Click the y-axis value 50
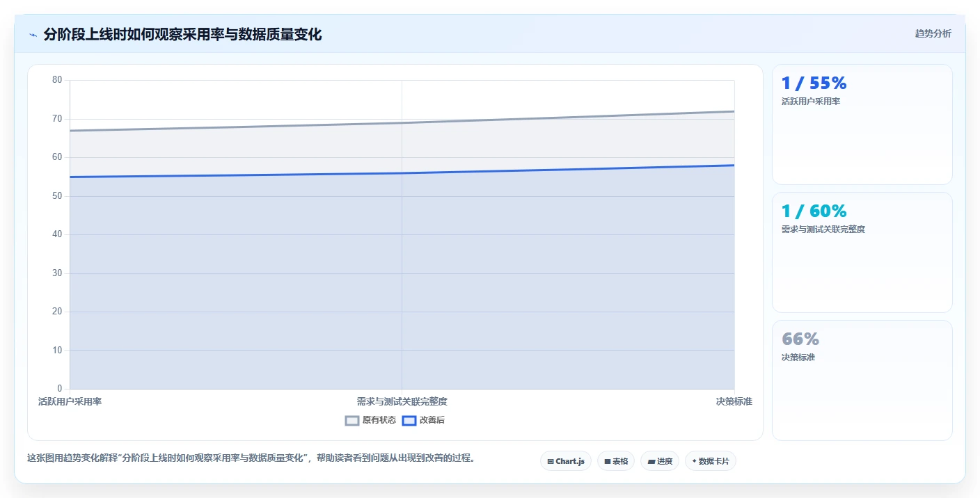Image resolution: width=980 pixels, height=498 pixels. (x=57, y=196)
